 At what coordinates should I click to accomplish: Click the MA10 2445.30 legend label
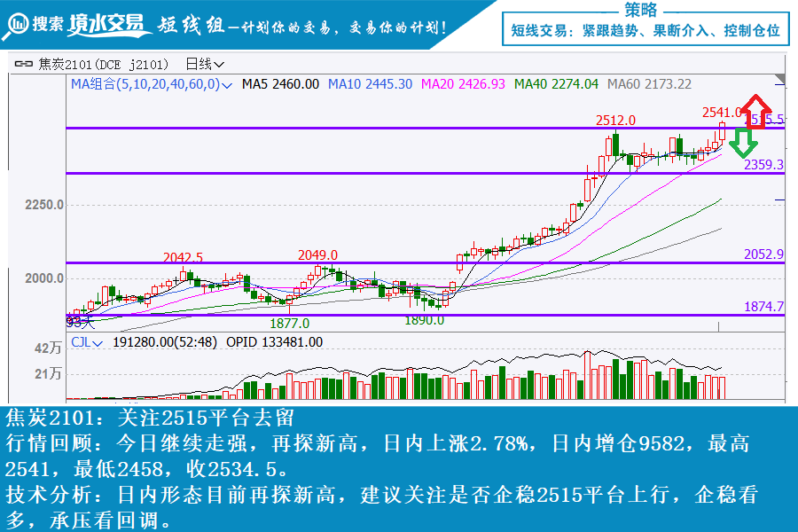(370, 84)
